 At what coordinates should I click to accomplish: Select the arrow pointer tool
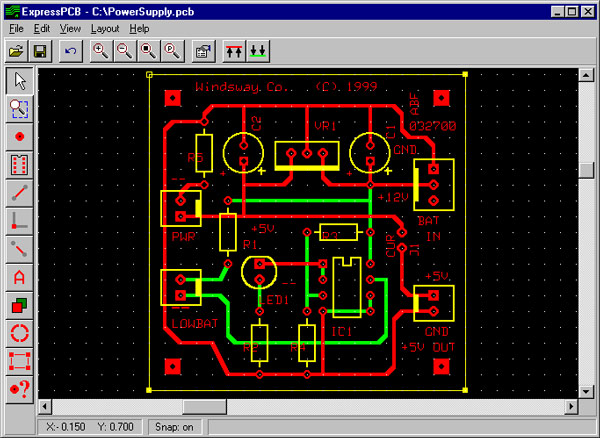pyautogui.click(x=19, y=81)
